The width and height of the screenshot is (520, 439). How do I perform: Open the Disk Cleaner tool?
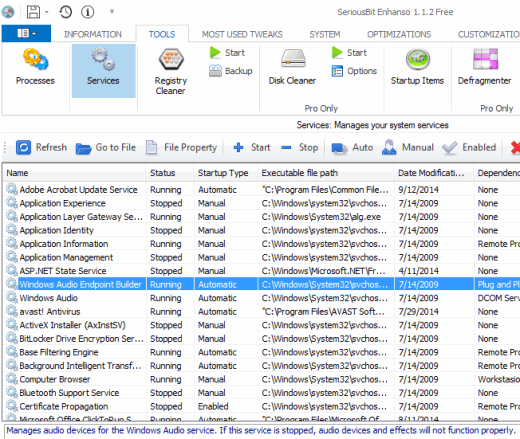(x=292, y=67)
